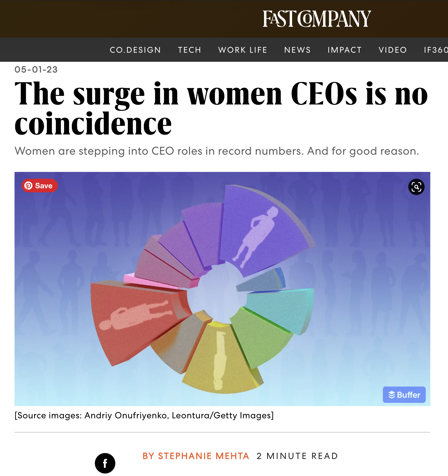Click the image visual search icon
This screenshot has width=448, height=476.
tap(416, 187)
